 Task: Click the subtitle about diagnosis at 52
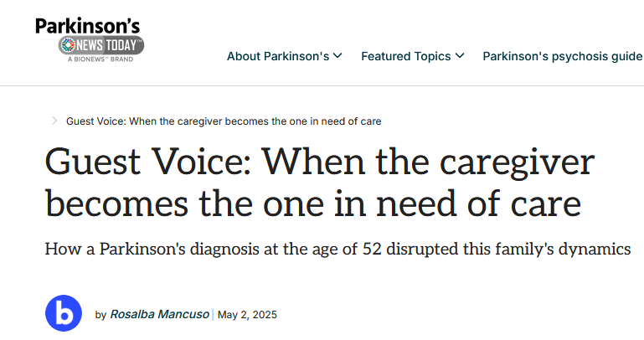tap(337, 250)
